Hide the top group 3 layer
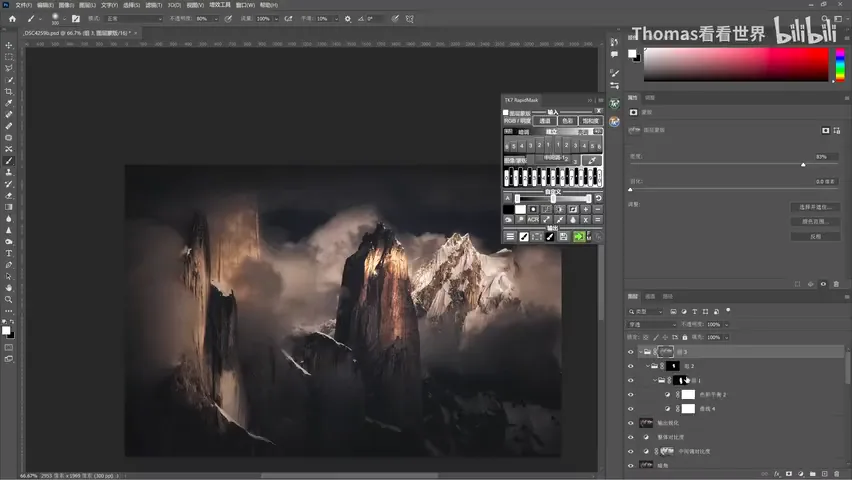The image size is (852, 480). [x=631, y=352]
